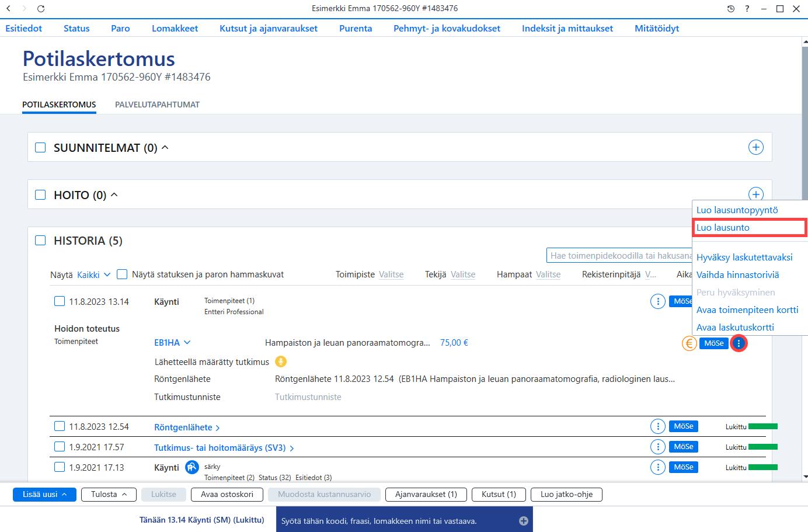Reload view with the refresh icon
The width and height of the screenshot is (808, 532).
coord(41,9)
